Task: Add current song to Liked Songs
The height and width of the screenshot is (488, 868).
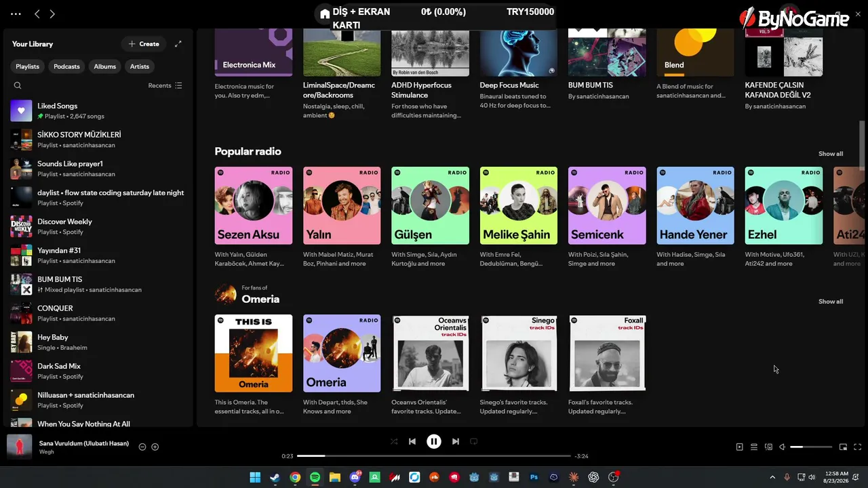Action: pos(155,447)
